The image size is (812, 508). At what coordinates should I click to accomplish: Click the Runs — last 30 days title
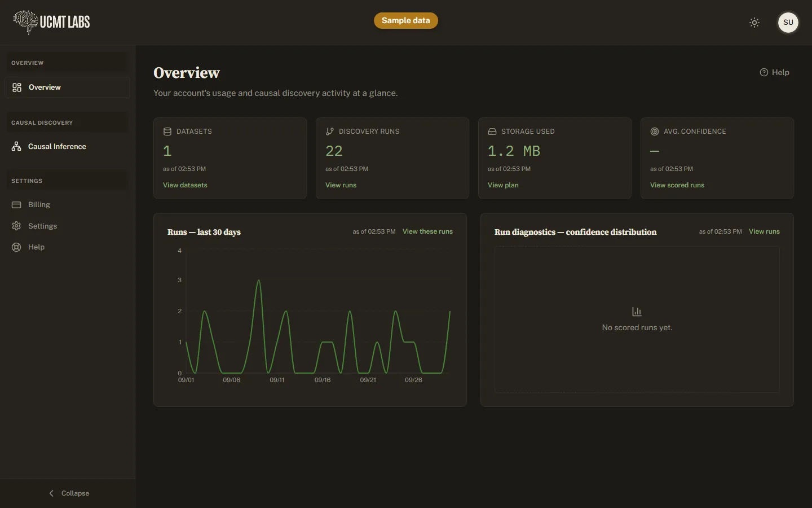pos(204,232)
